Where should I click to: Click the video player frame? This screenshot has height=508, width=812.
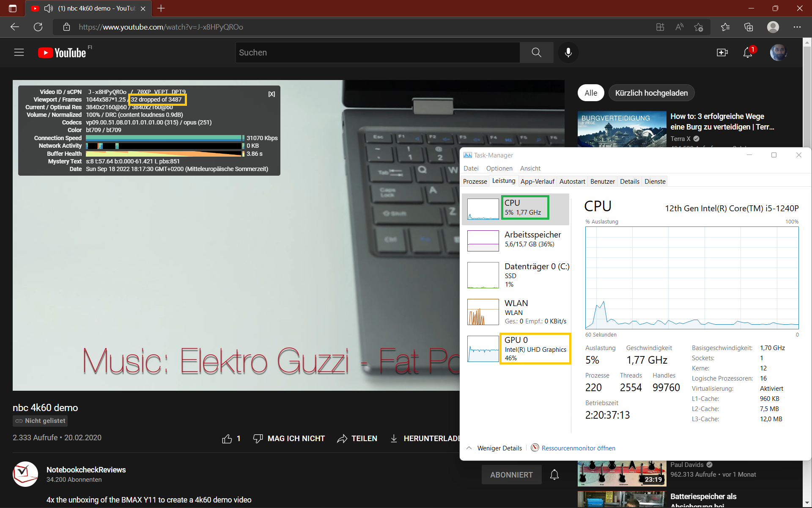click(x=288, y=235)
